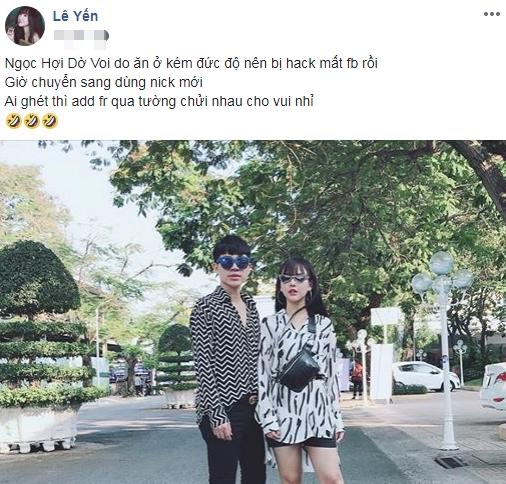Open the three-dot post options menu
This screenshot has width=506, height=484.
click(x=492, y=14)
